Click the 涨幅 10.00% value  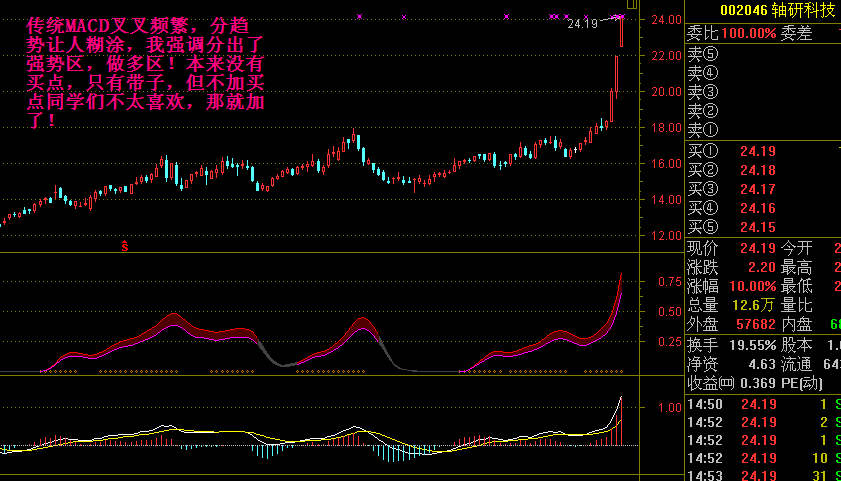(753, 286)
